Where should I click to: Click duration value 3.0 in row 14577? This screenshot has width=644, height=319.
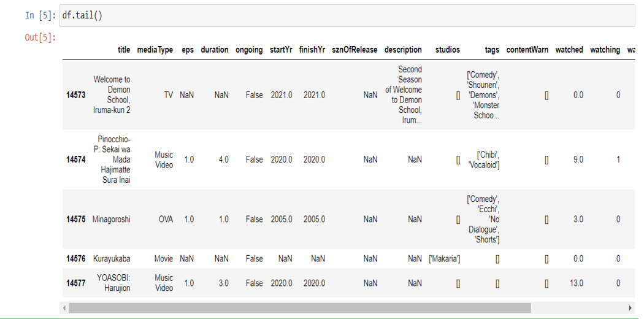tap(223, 283)
